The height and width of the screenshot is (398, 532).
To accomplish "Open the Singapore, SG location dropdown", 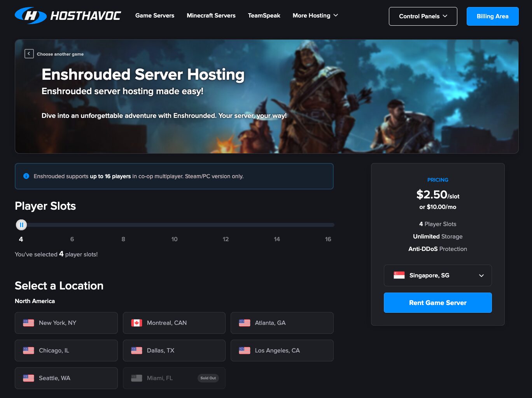I will [x=438, y=275].
